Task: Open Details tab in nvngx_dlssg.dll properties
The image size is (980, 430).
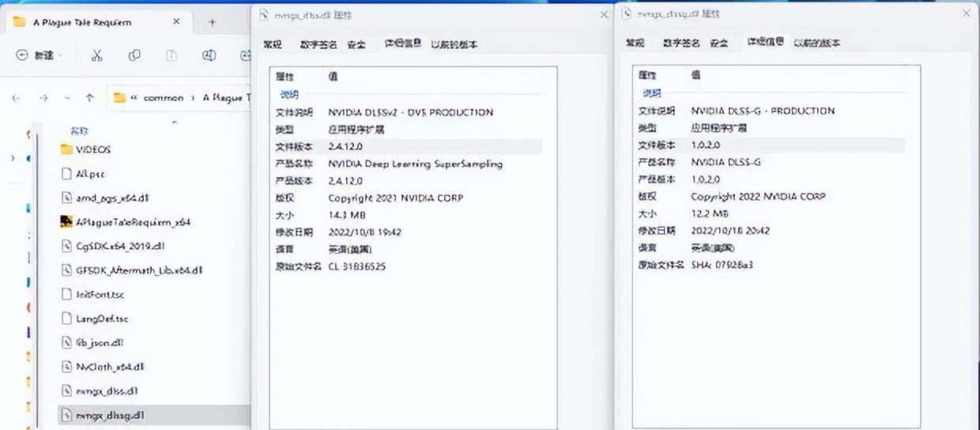Action: coord(765,42)
